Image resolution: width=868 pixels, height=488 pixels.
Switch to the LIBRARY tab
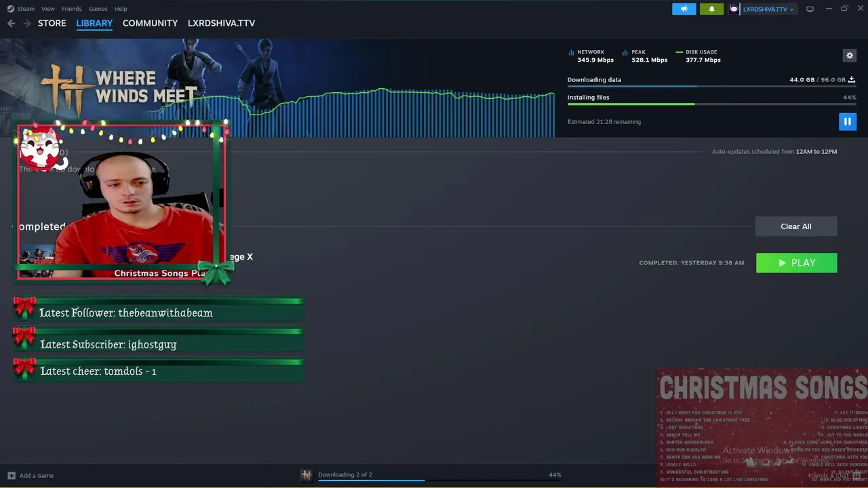point(94,23)
